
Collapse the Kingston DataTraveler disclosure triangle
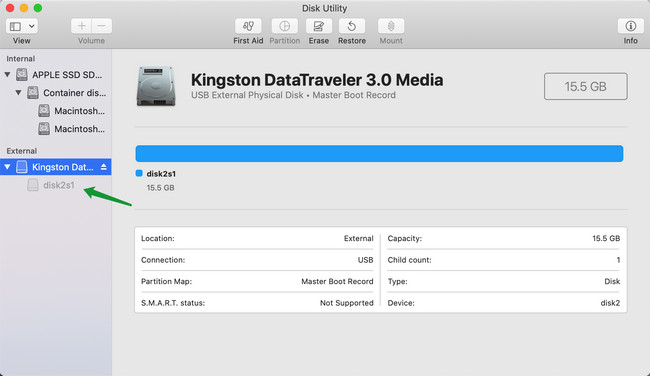[x=7, y=167]
